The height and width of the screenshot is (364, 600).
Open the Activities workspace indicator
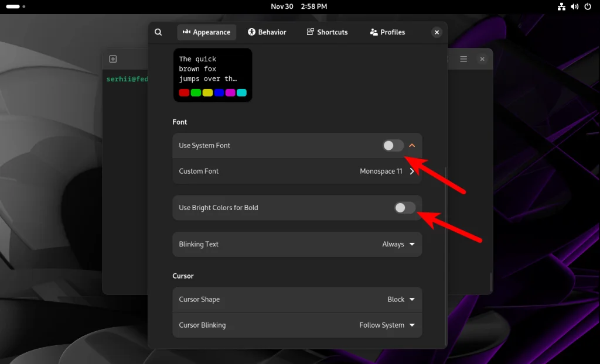coord(16,6)
